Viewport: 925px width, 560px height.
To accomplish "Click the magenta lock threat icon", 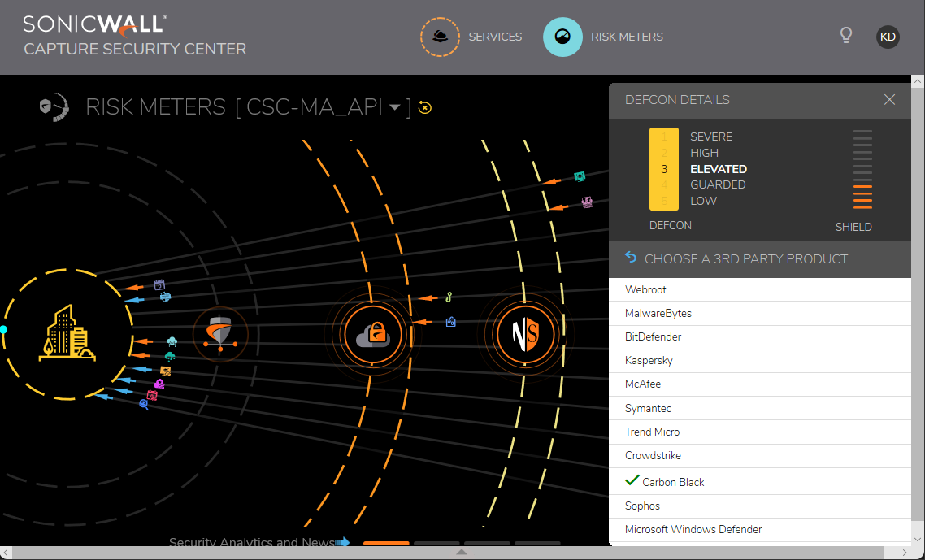I will [159, 384].
